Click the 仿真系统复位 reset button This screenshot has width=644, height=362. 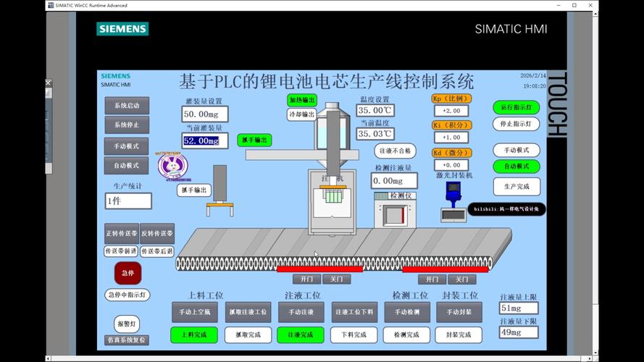click(127, 340)
